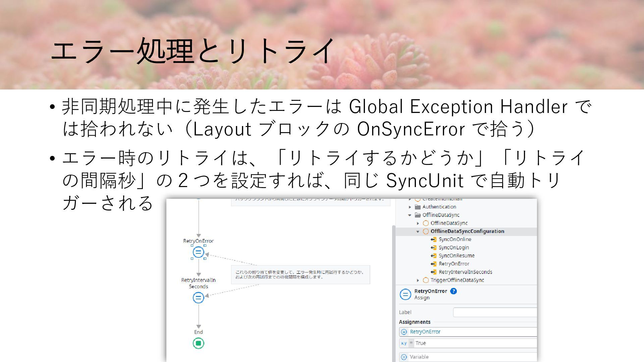Select RetryOnError output parameter in tree

tap(454, 264)
